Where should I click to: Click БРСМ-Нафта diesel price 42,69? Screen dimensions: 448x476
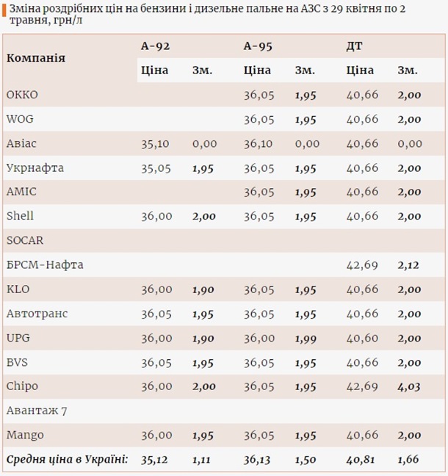pyautogui.click(x=362, y=265)
